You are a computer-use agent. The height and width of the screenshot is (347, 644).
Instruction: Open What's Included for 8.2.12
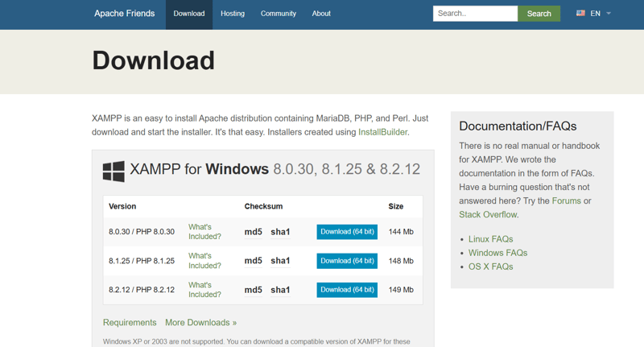click(204, 290)
